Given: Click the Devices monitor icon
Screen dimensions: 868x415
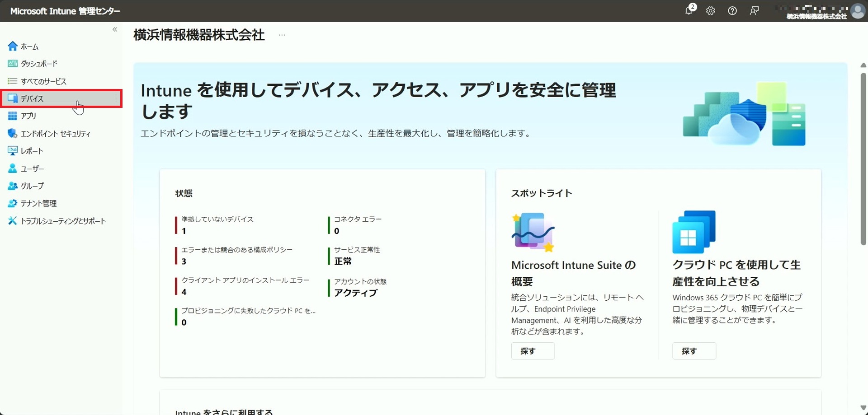Looking at the screenshot, I should [13, 98].
